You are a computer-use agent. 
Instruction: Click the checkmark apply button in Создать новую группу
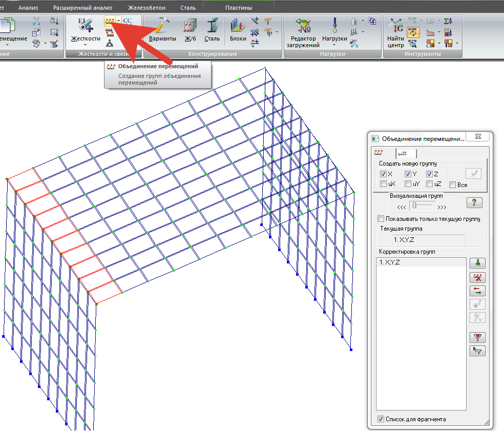coord(473,174)
